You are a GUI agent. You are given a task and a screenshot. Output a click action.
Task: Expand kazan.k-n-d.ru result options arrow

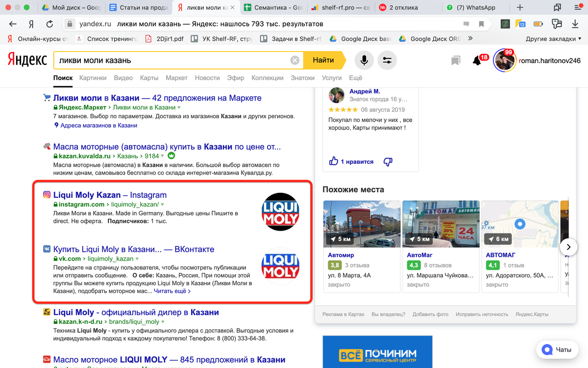tap(163, 322)
